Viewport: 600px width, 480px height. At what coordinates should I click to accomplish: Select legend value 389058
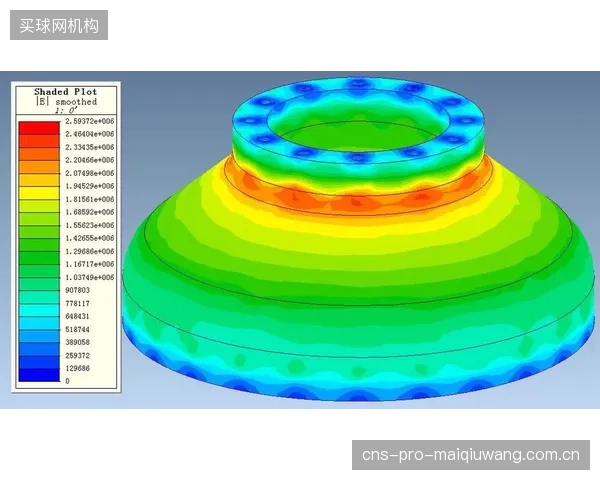click(x=77, y=342)
